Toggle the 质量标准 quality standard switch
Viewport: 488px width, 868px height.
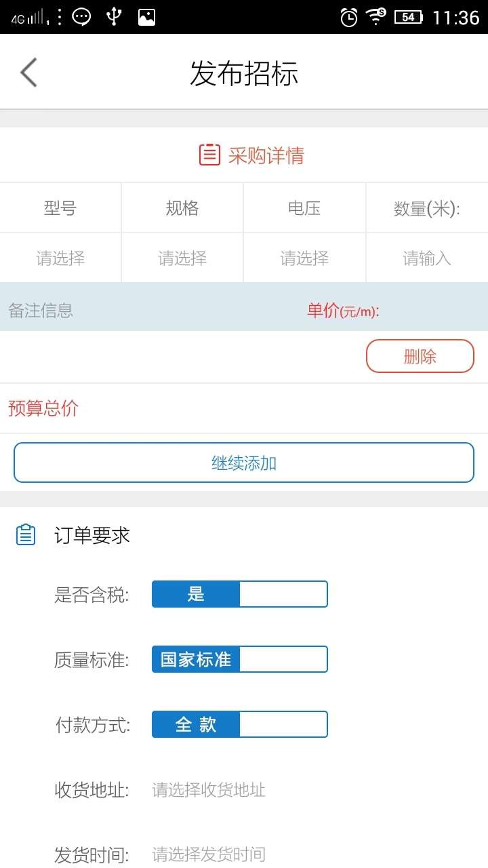click(239, 659)
